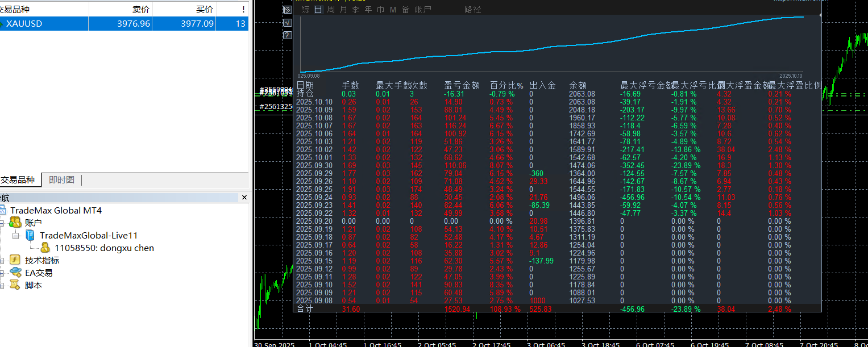Click the EA交易 expert advisor icon
The image size is (868, 347).
tap(15, 273)
